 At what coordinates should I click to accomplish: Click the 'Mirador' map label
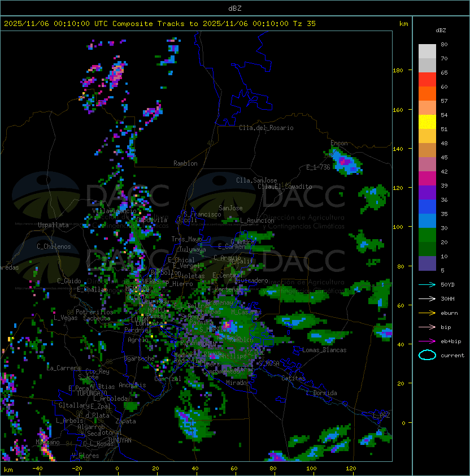(238, 383)
